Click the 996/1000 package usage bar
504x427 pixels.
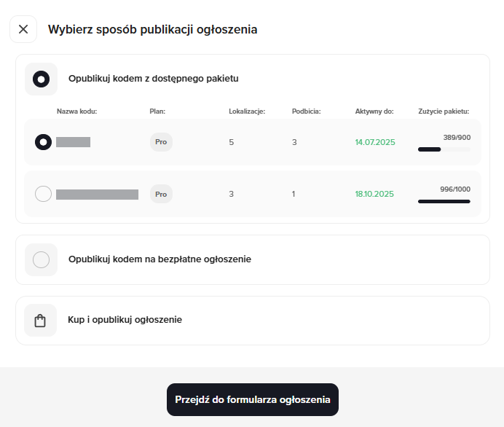(x=444, y=201)
